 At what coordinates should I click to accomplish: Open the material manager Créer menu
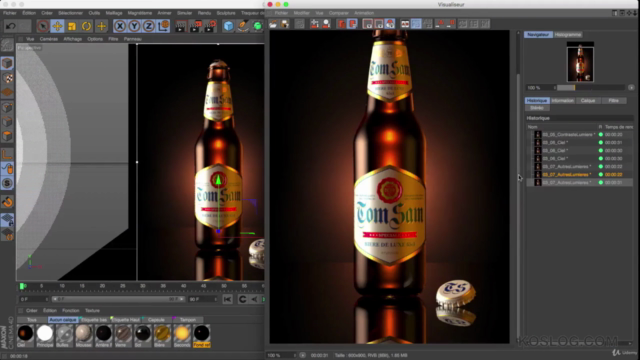(31, 311)
